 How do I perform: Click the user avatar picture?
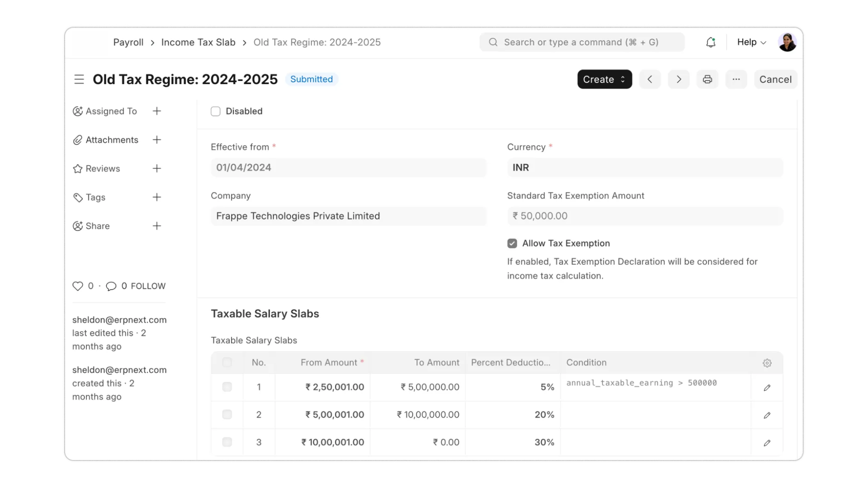point(787,42)
